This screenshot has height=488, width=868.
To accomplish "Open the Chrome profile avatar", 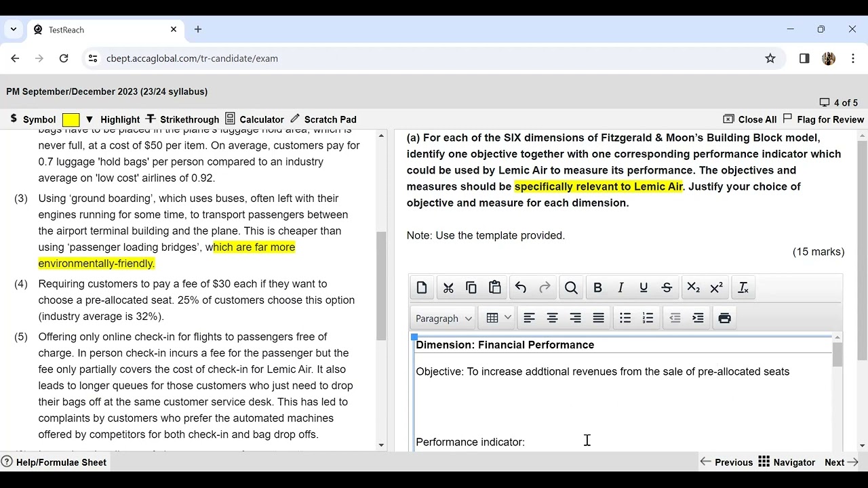I will point(829,58).
